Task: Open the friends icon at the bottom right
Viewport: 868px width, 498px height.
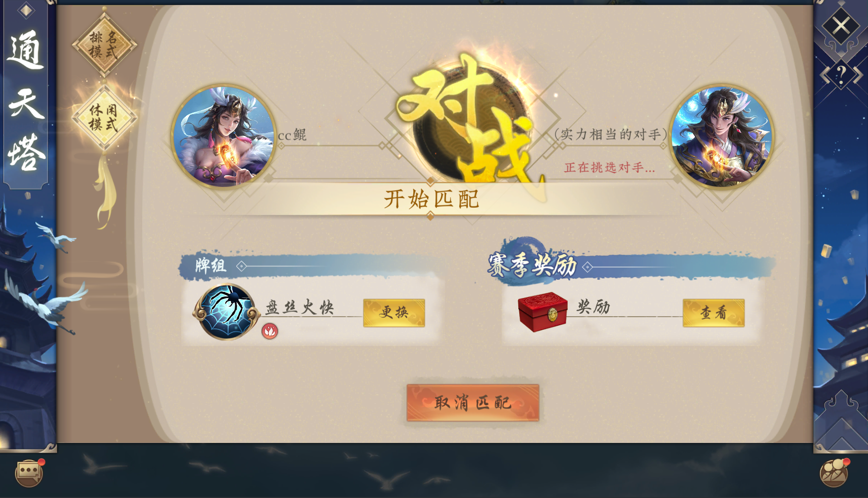Action: click(x=835, y=472)
